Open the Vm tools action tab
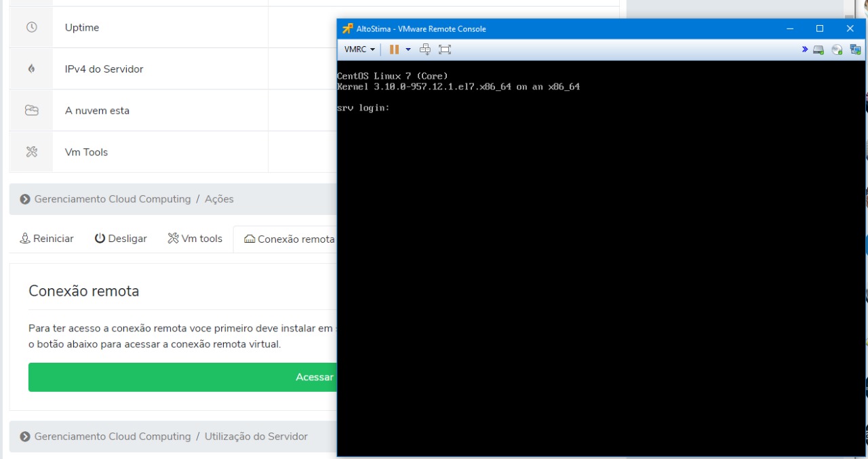The height and width of the screenshot is (459, 868). [x=195, y=239]
